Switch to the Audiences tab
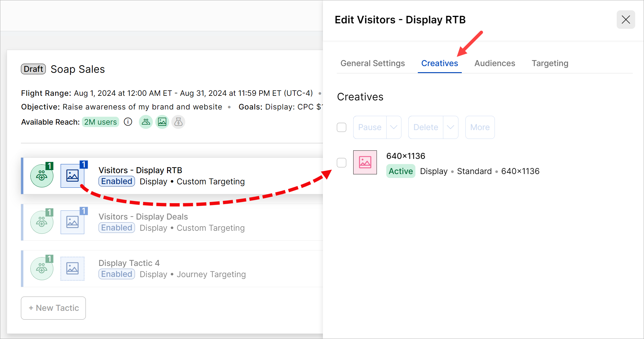Screen dimensions: 644x339 [495, 63]
